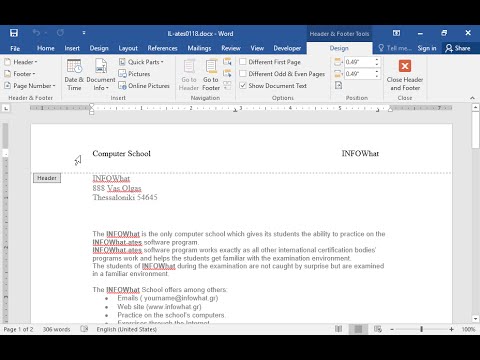Open the Document Info dropdown

click(101, 75)
